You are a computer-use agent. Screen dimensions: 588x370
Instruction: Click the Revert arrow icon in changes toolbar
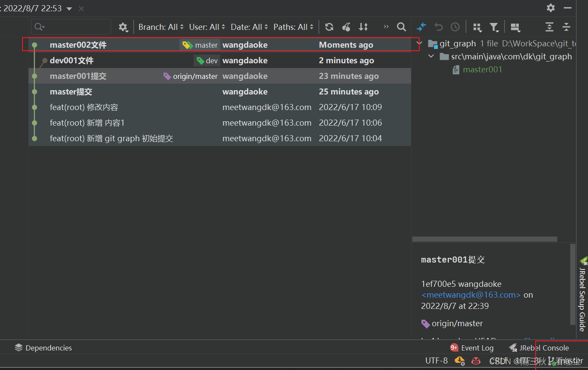point(439,27)
